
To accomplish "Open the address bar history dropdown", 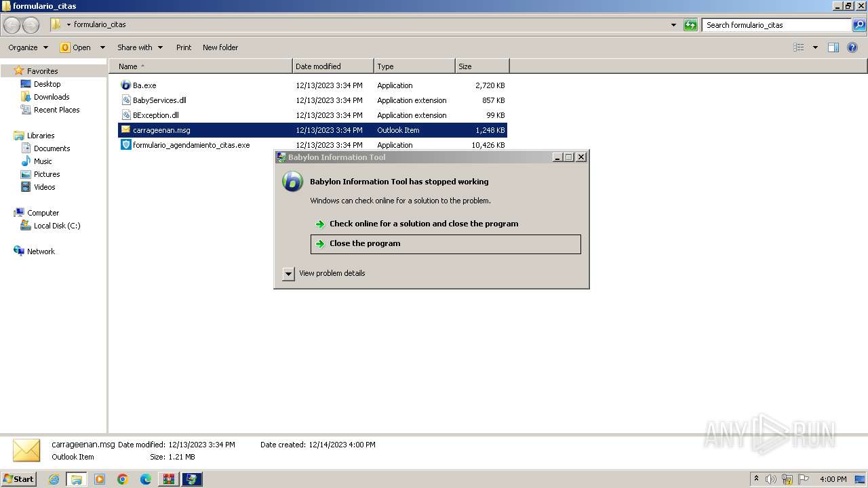I will click(673, 25).
